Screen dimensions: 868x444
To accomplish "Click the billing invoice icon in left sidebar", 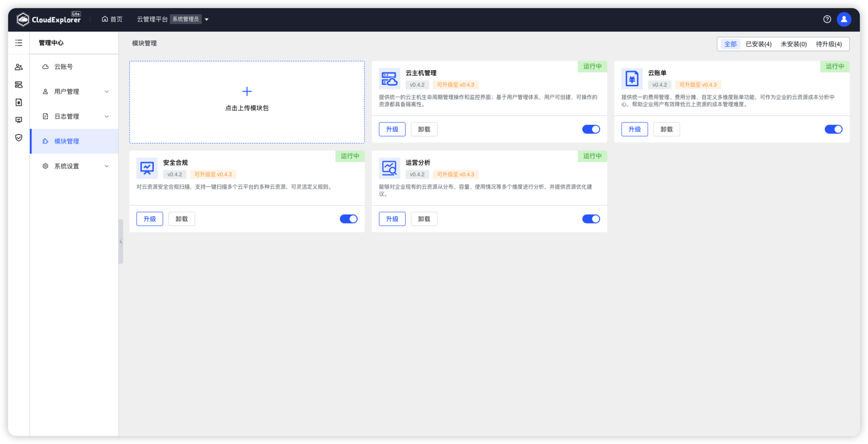I will click(18, 102).
